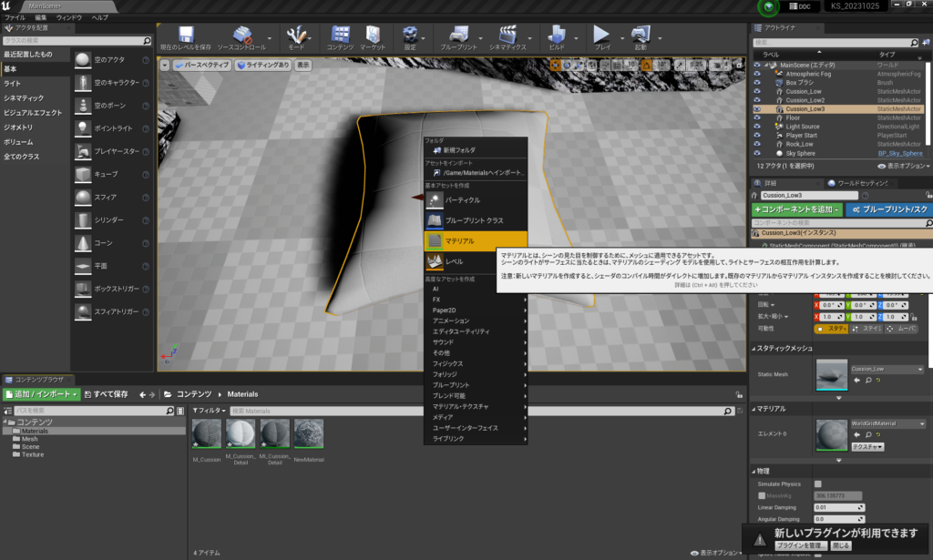
Task: Set mobility to Static in Details panel
Action: [x=831, y=329]
